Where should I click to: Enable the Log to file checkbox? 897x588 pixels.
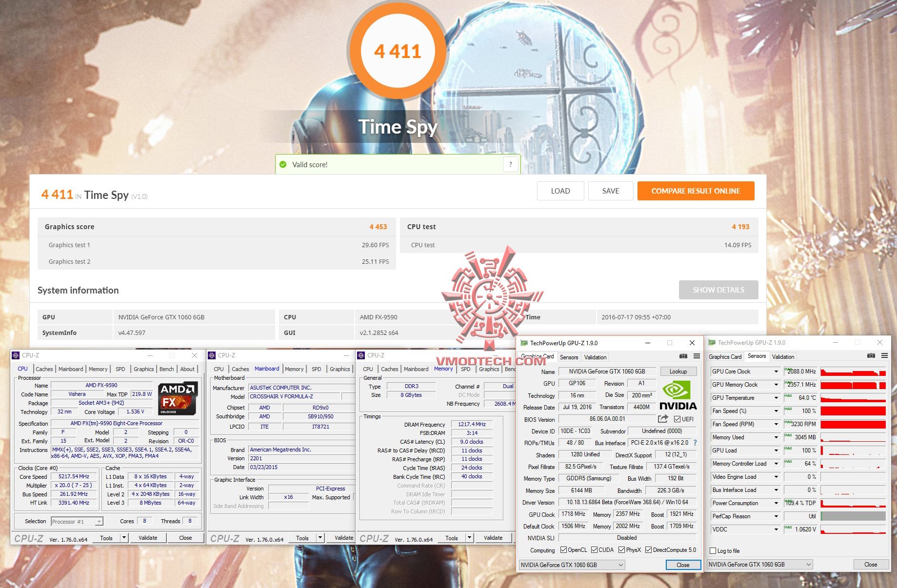tap(713, 551)
